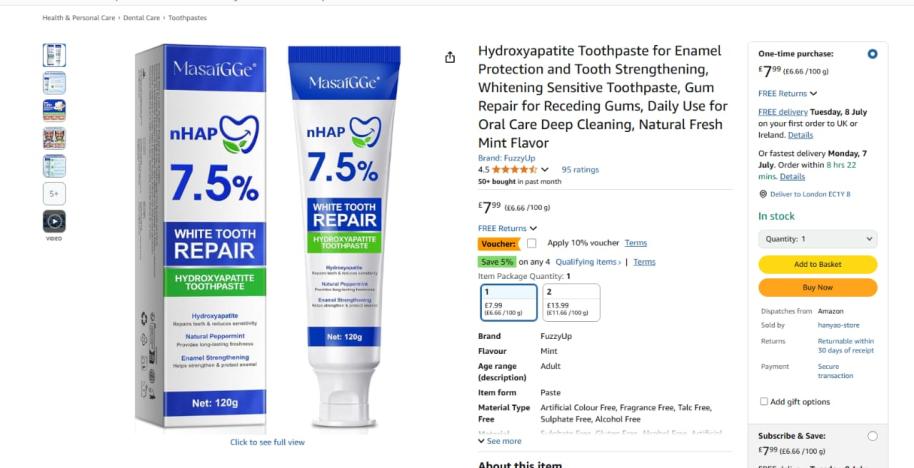Screen dimensions: 914x468
Task: Open the Quantity dropdown
Action: [x=817, y=239]
